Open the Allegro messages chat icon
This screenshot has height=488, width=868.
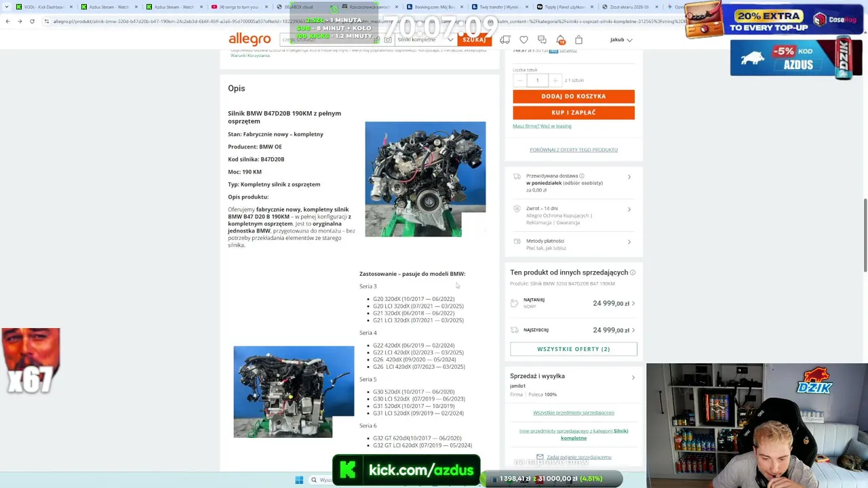542,40
